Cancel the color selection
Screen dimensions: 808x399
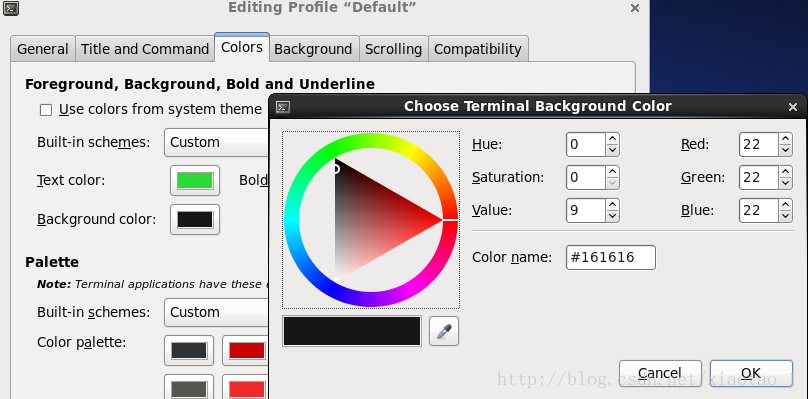pos(660,373)
